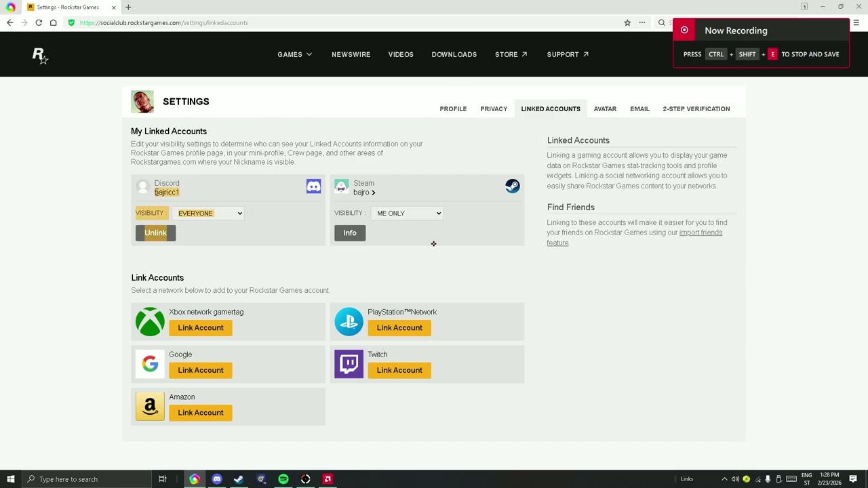Screen dimensions: 868x488
Task: Expand the Steam account name bajro
Action: [x=364, y=192]
